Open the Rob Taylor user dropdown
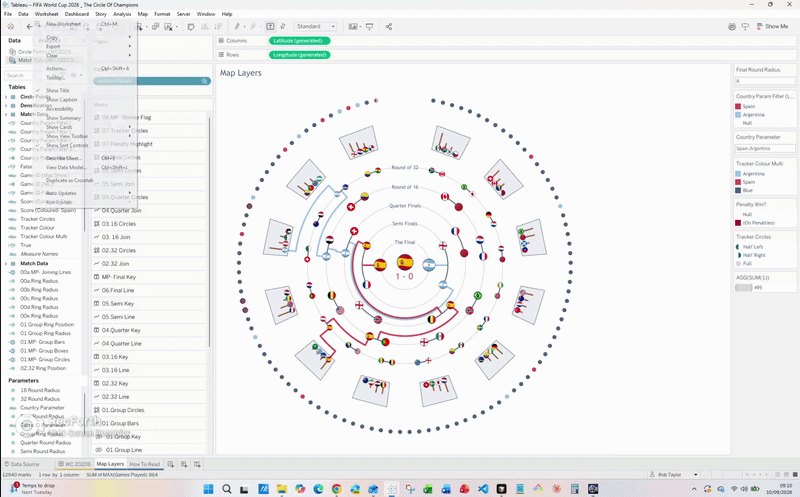Image resolution: width=800 pixels, height=497 pixels. point(673,475)
